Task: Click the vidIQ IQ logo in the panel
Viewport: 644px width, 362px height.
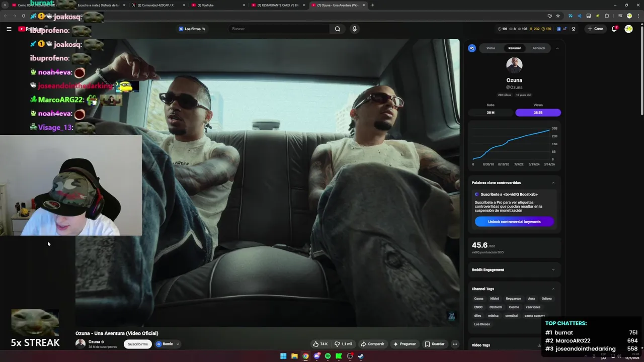Action: click(472, 48)
